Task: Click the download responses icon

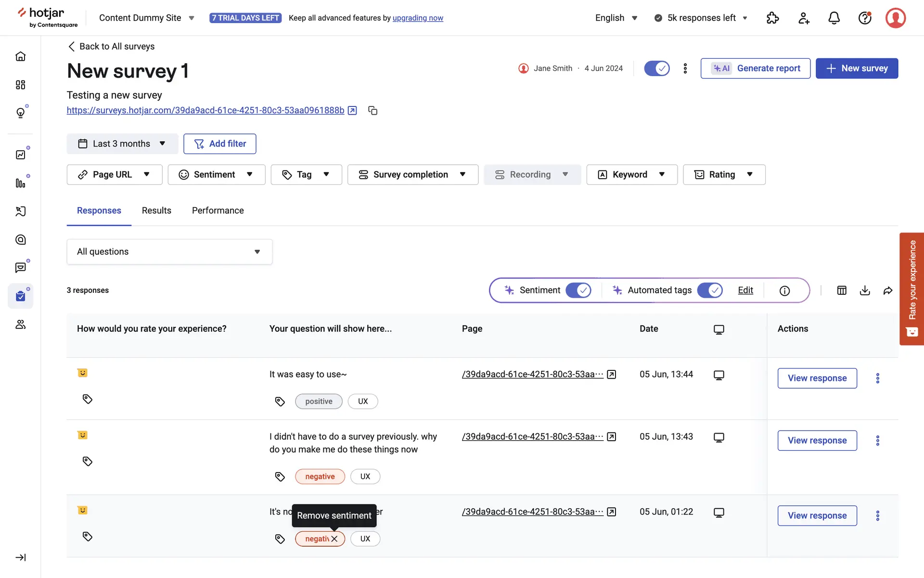Action: pyautogui.click(x=865, y=290)
